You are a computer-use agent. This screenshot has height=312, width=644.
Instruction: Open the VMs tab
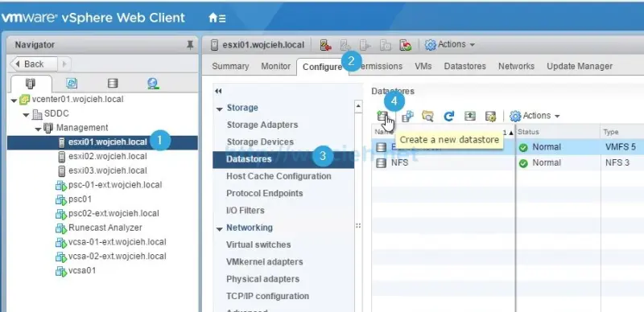423,66
